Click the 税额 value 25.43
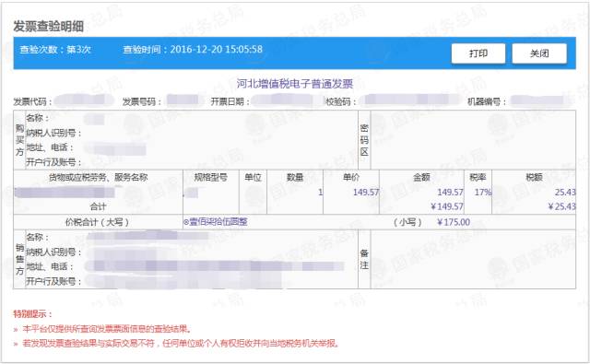Screen dimensions: 590x364 (565, 193)
